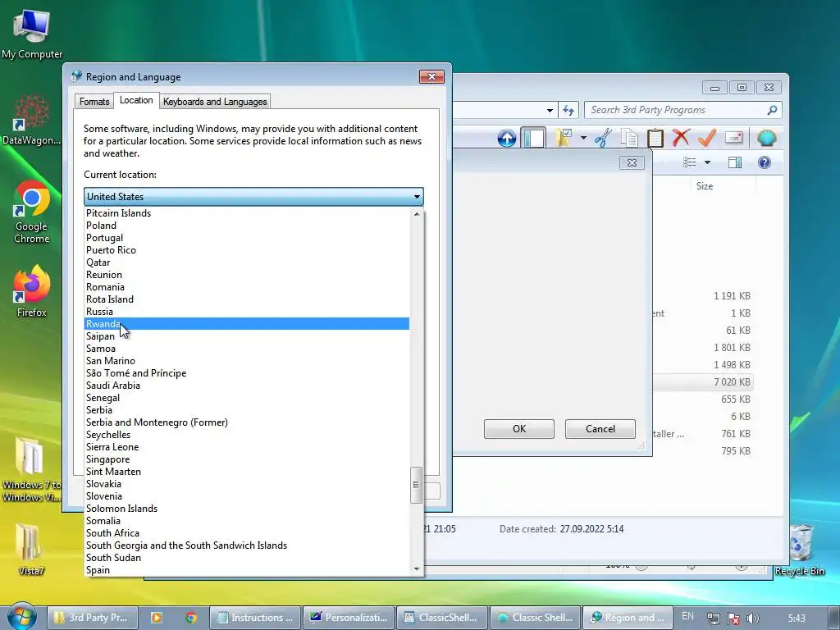The image size is (840, 630).
Task: Click the Classic Shell settings shell icon
Action: tap(767, 138)
